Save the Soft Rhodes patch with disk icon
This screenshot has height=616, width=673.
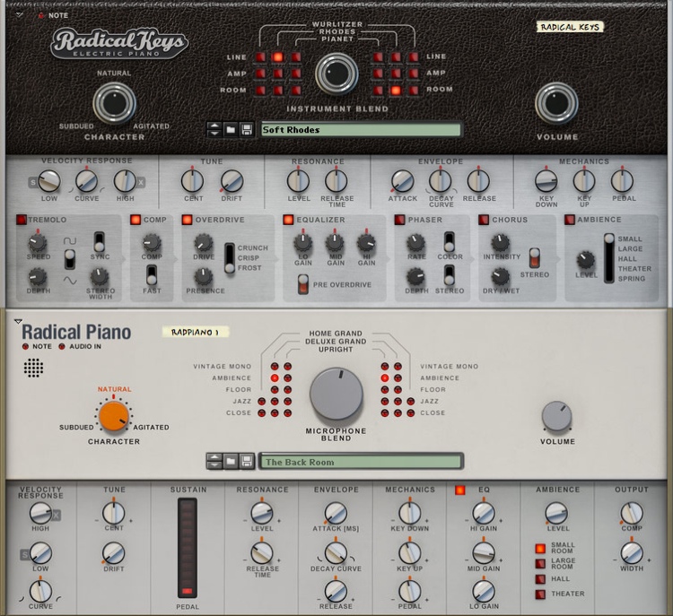tap(247, 129)
